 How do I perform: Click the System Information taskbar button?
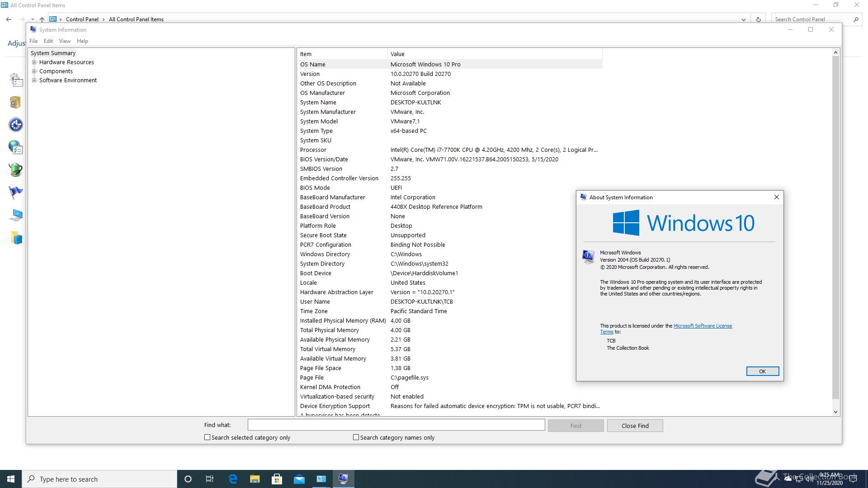pos(344,479)
